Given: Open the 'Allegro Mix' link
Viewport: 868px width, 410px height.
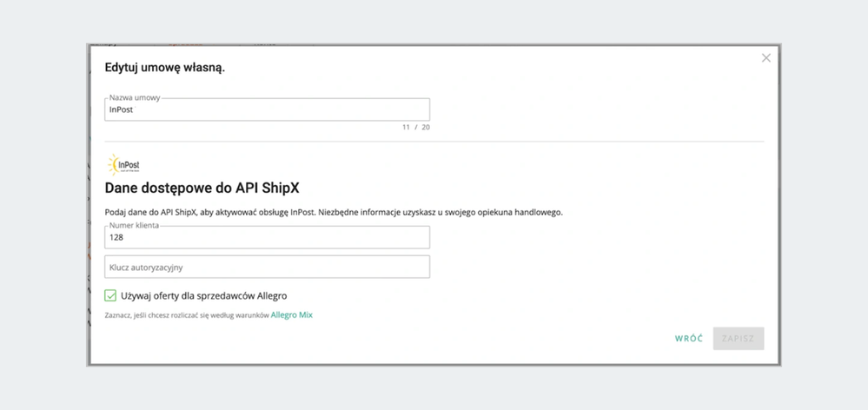Looking at the screenshot, I should [x=291, y=315].
